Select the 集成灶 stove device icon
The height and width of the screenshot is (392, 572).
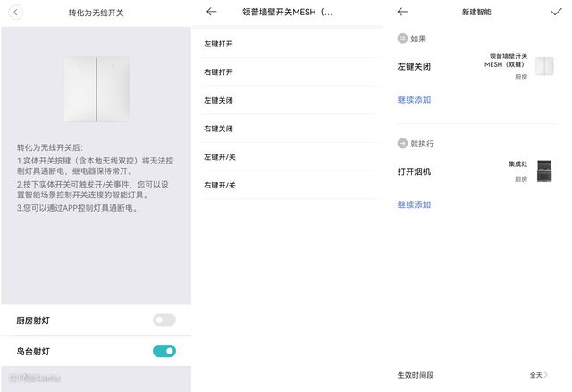[x=543, y=170]
